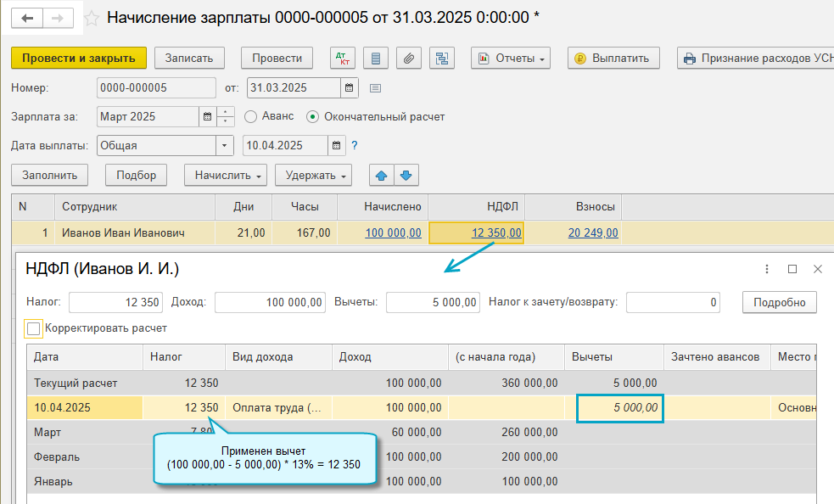Click Зачтено авансов column header

(x=717, y=357)
